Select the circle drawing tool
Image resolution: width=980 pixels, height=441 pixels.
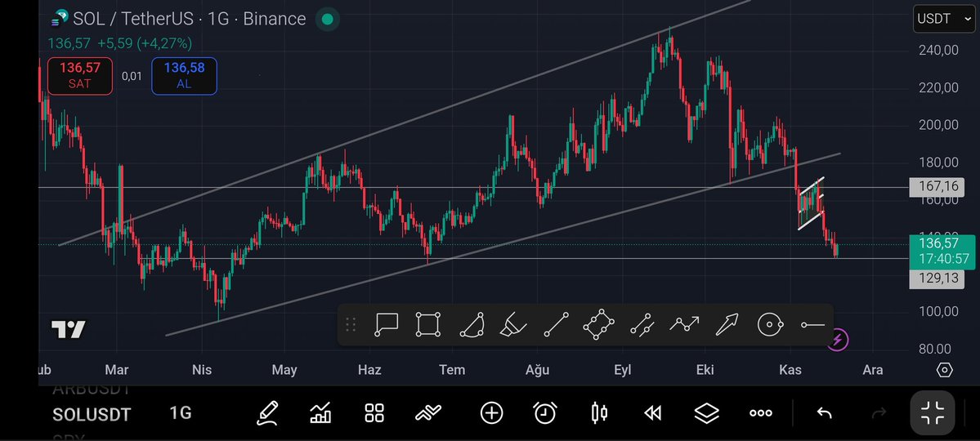tap(770, 325)
